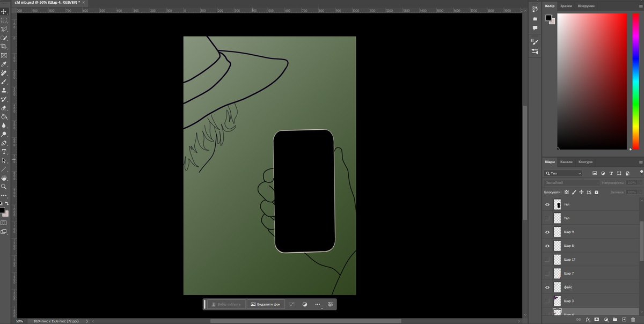Toggle lock image pixels brush icon
The width and height of the screenshot is (644, 324).
(x=574, y=192)
